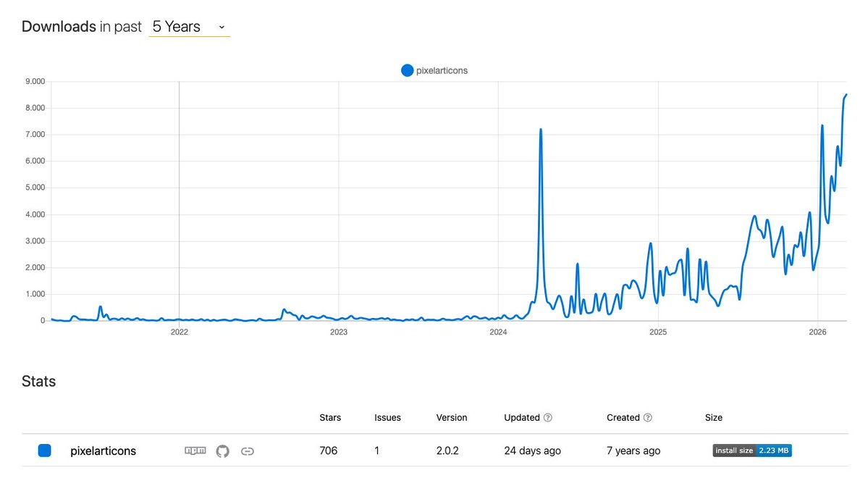Click the 7.000 y-axis label
Viewport: 868px width, 486px height.
tap(35, 135)
